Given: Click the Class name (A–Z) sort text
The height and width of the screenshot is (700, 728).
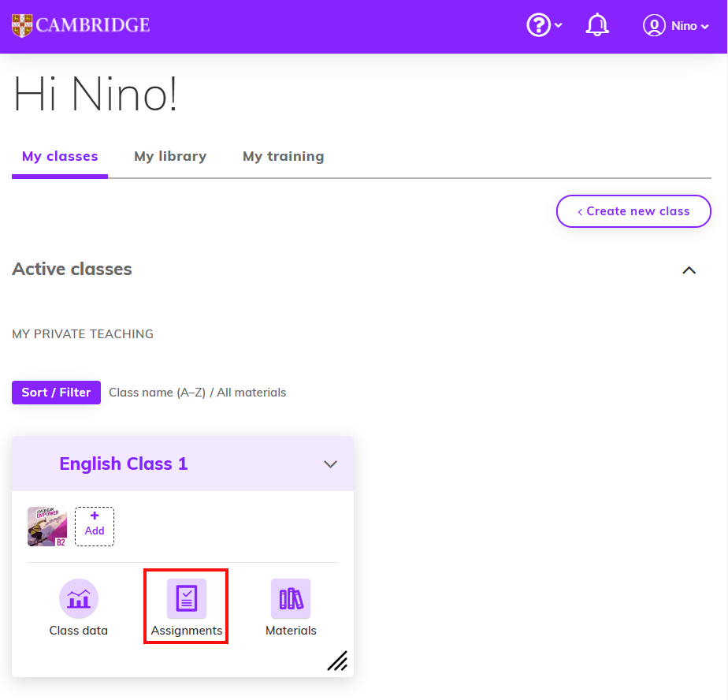Looking at the screenshot, I should [157, 392].
